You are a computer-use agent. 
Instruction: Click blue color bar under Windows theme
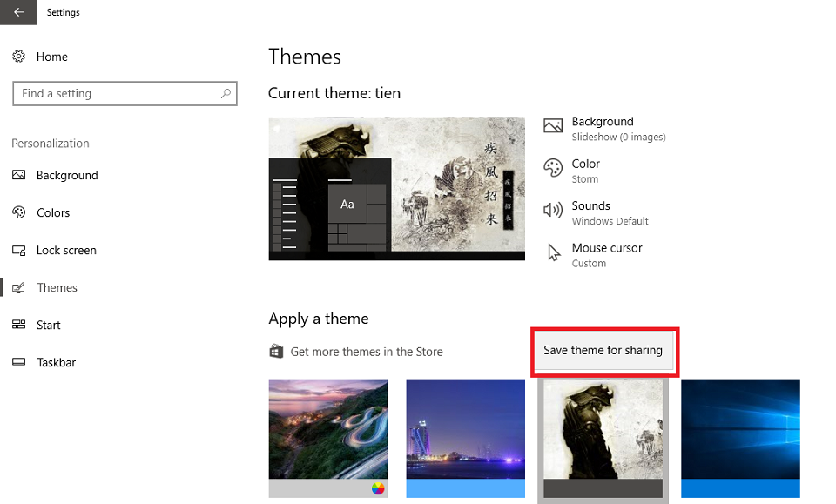tap(740, 488)
